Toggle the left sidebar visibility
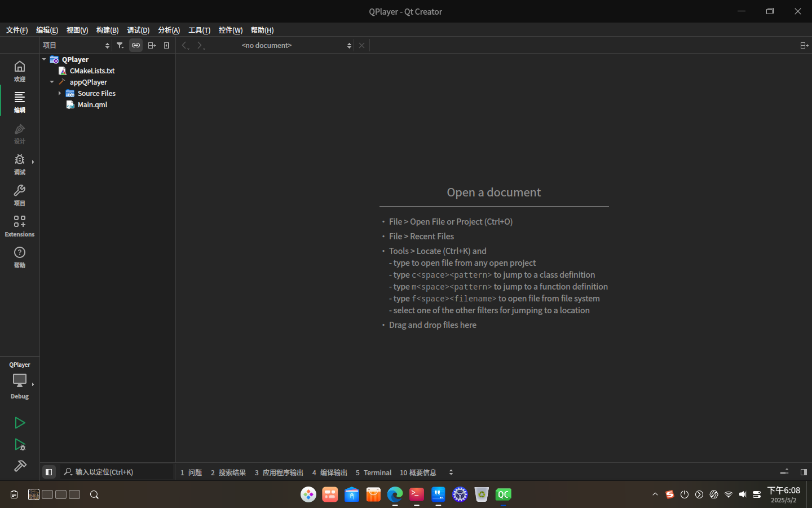 (49, 472)
